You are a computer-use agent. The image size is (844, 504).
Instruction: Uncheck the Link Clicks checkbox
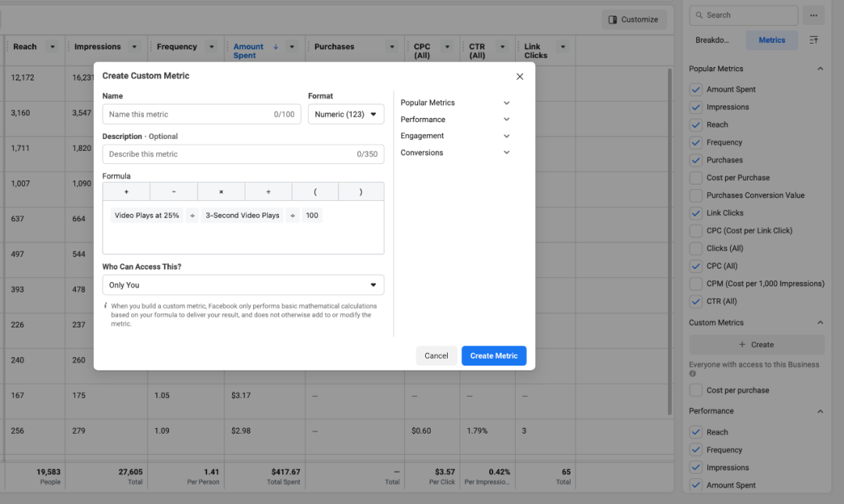pos(696,213)
